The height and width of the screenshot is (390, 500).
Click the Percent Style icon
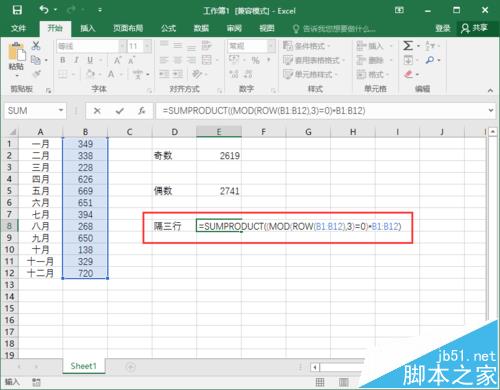coord(256,60)
